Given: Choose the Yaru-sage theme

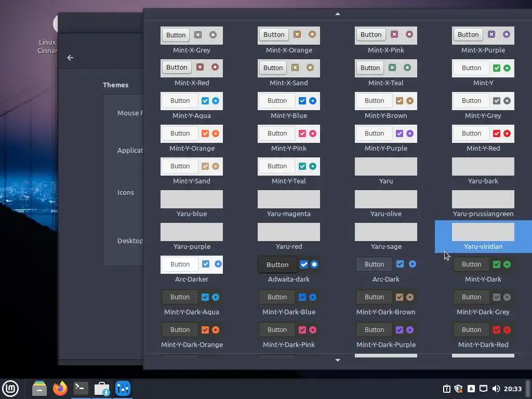Looking at the screenshot, I should 386,237.
